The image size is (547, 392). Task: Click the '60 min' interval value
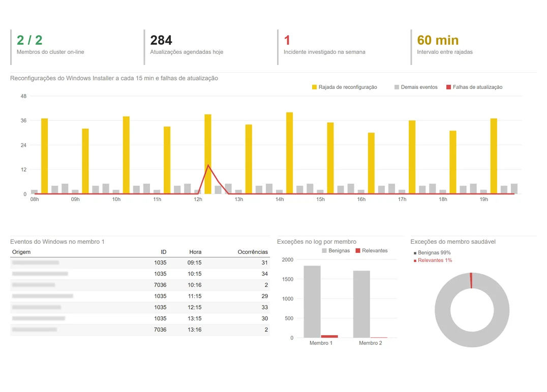coord(438,40)
